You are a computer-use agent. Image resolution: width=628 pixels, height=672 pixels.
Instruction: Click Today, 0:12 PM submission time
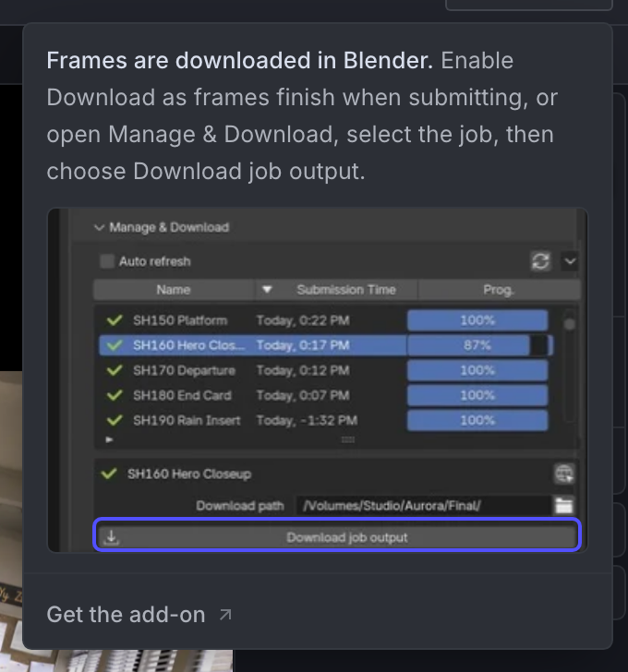pos(303,370)
